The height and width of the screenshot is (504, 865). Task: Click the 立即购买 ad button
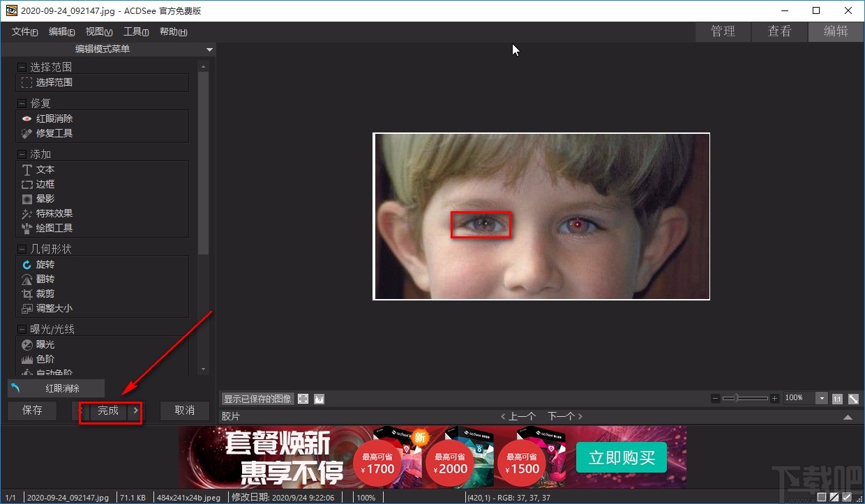(622, 458)
